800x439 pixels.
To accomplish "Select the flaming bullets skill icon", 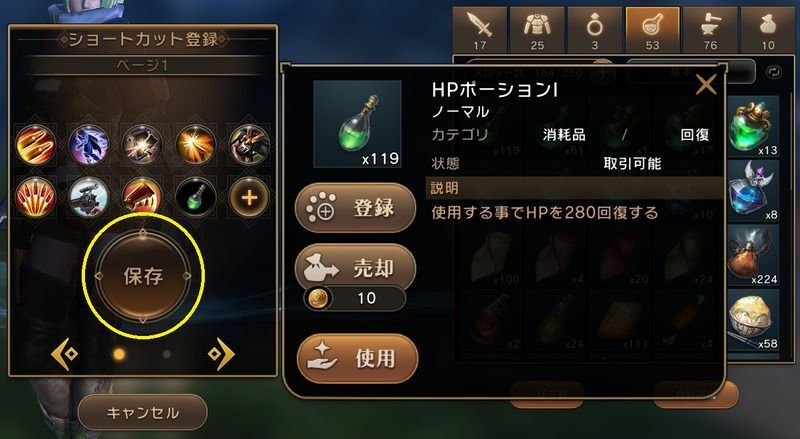I will (x=35, y=144).
